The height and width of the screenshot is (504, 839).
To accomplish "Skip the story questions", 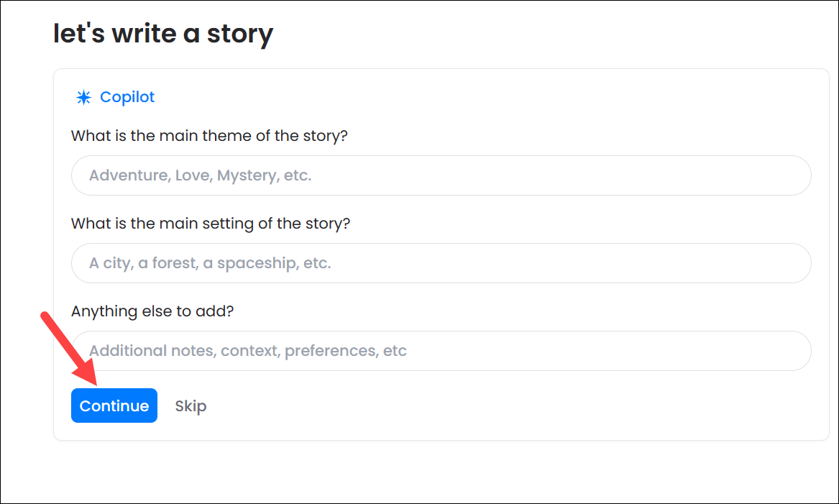I will 191,406.
